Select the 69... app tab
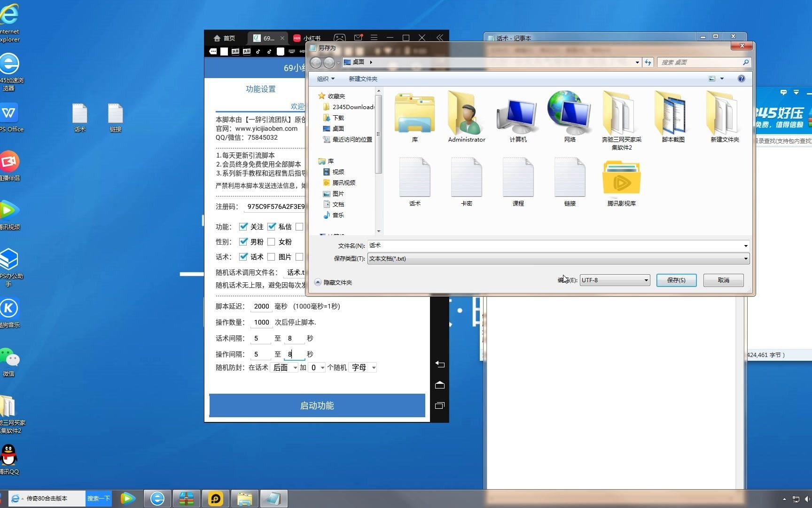This screenshot has height=508, width=812. click(264, 38)
